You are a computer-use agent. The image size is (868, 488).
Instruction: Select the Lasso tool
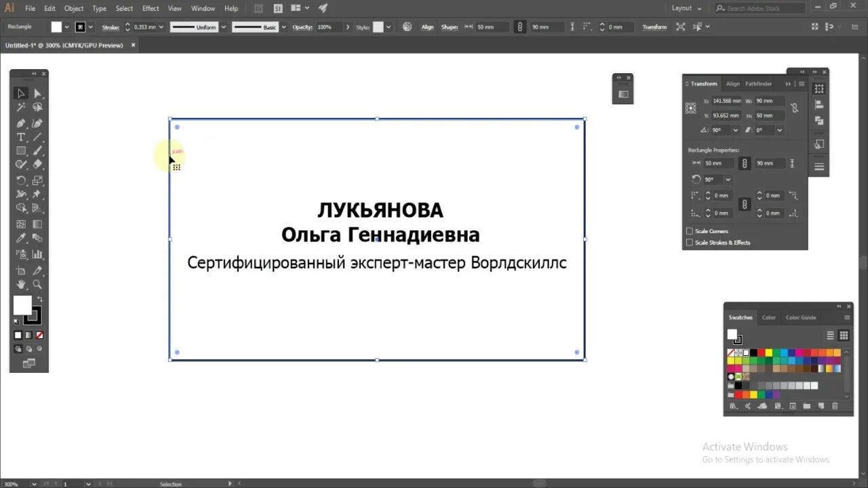click(37, 107)
